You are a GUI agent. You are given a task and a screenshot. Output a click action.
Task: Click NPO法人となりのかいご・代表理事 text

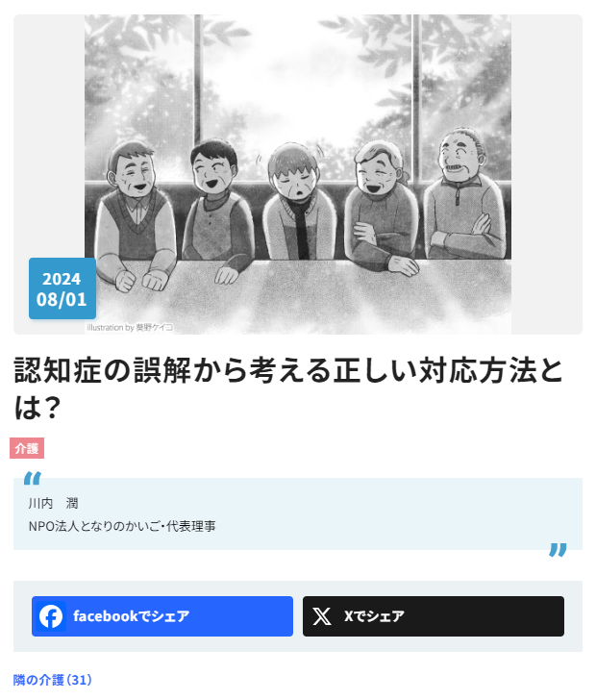122,526
